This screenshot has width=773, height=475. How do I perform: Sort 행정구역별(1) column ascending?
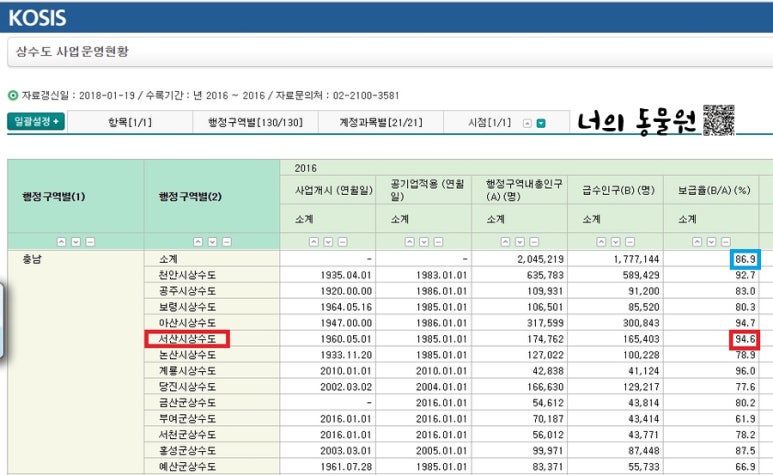61,242
